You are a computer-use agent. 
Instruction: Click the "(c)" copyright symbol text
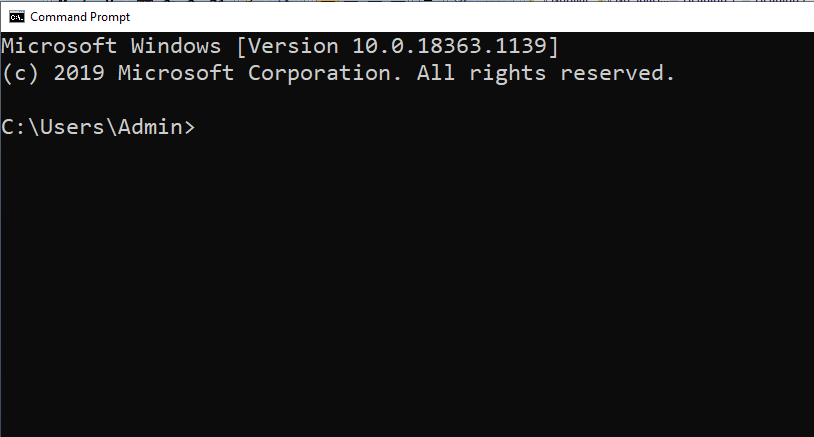(21, 73)
